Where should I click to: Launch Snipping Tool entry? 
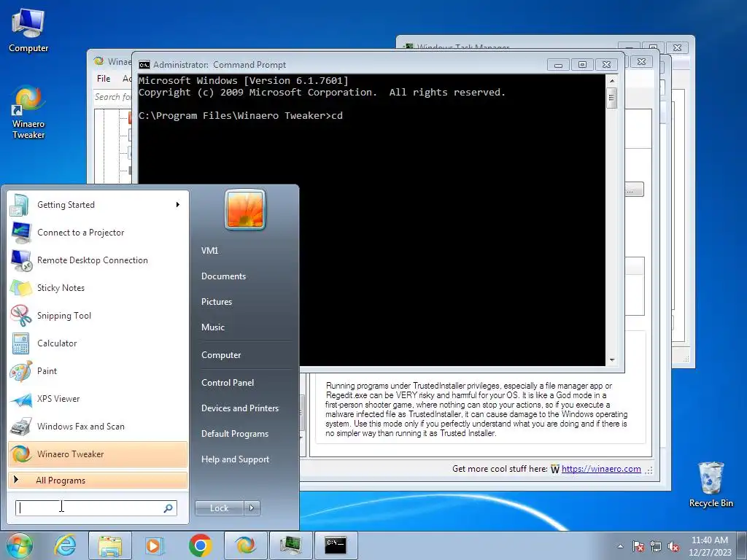98,315
